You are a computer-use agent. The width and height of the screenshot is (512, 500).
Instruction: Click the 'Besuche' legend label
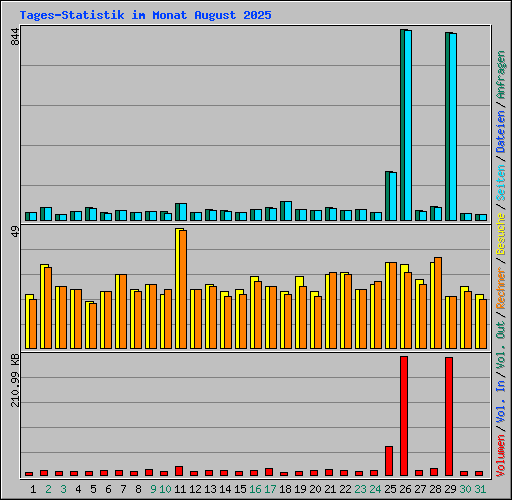pyautogui.click(x=501, y=234)
